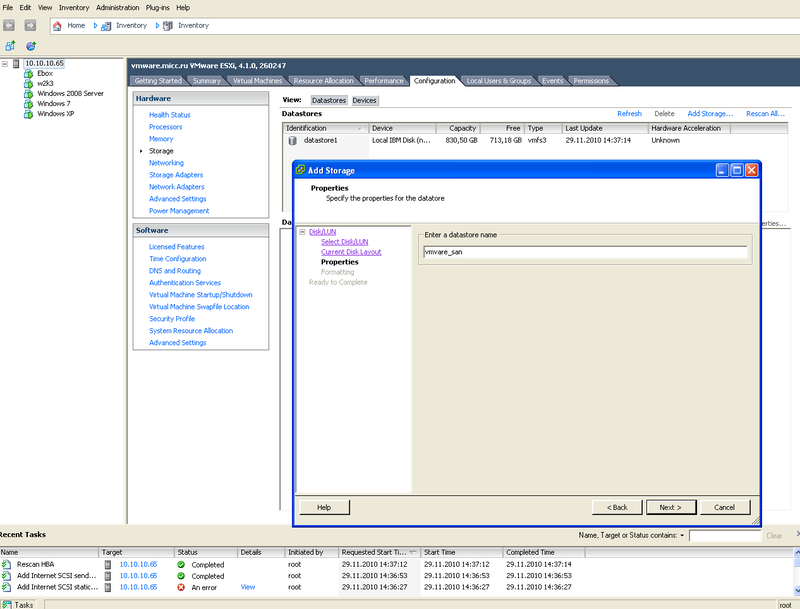Select the w2k3 virtual machine icon
Viewport: 800px width, 609px height.
pos(29,83)
